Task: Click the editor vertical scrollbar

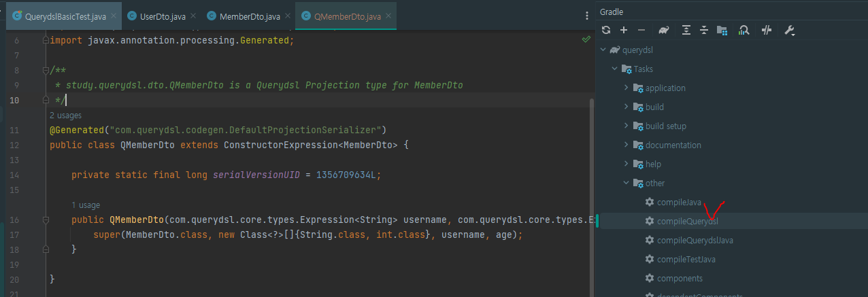Action: pyautogui.click(x=591, y=197)
